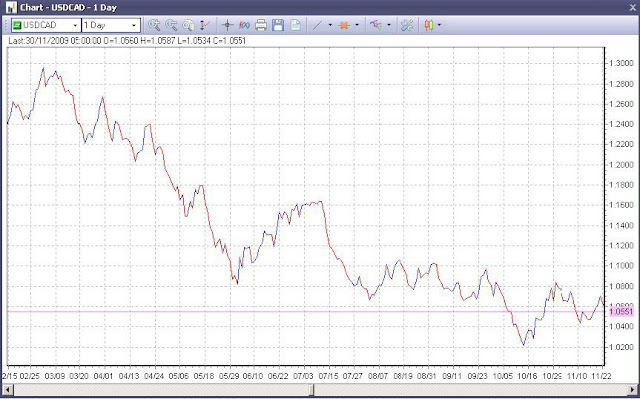Open the 1 Day timeframe dropdown
Image resolution: width=640 pixels, height=399 pixels.
[x=134, y=26]
